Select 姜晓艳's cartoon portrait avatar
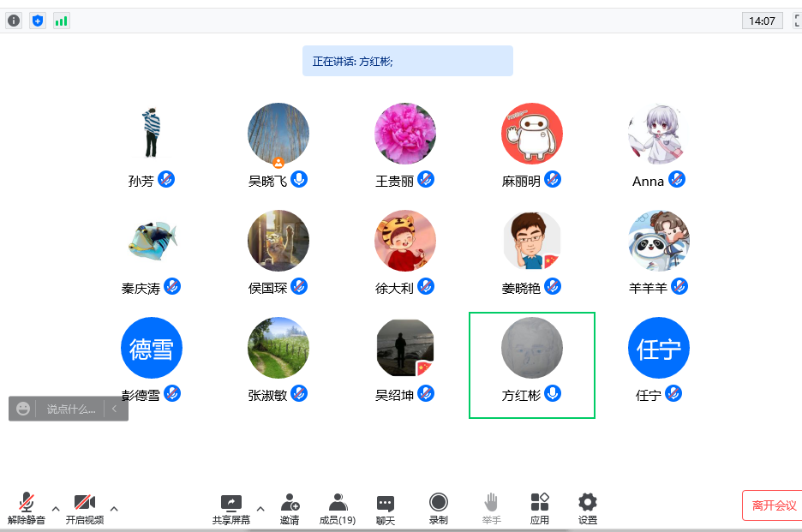 coord(532,241)
